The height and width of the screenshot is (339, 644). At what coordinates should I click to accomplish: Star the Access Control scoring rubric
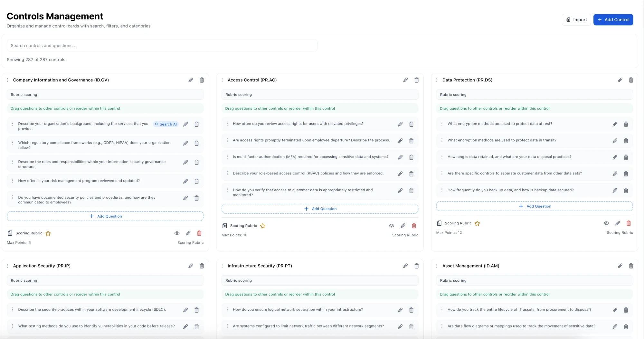263,226
